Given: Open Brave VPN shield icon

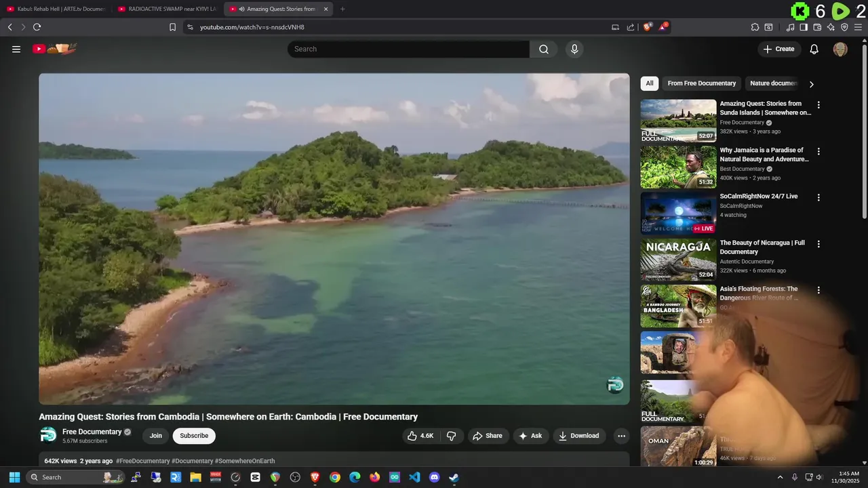Looking at the screenshot, I should click(x=844, y=27).
